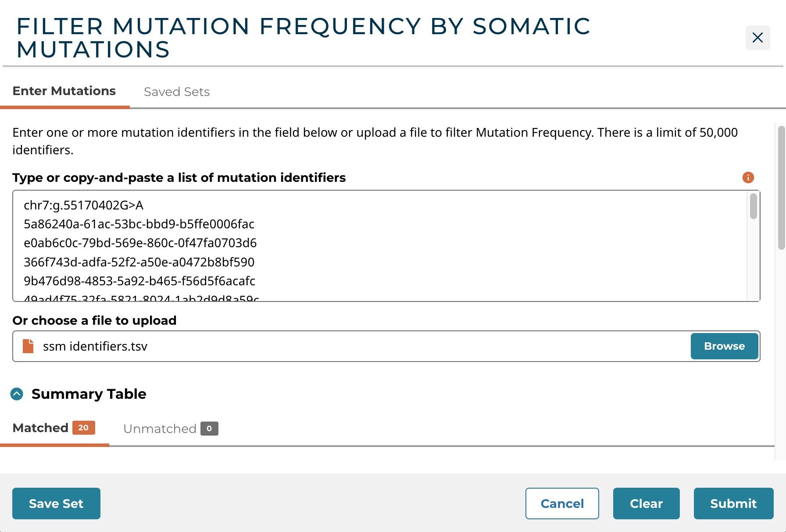Image resolution: width=786 pixels, height=532 pixels.
Task: Place cursor on chr7:g.55170402G>A line
Action: tap(83, 206)
